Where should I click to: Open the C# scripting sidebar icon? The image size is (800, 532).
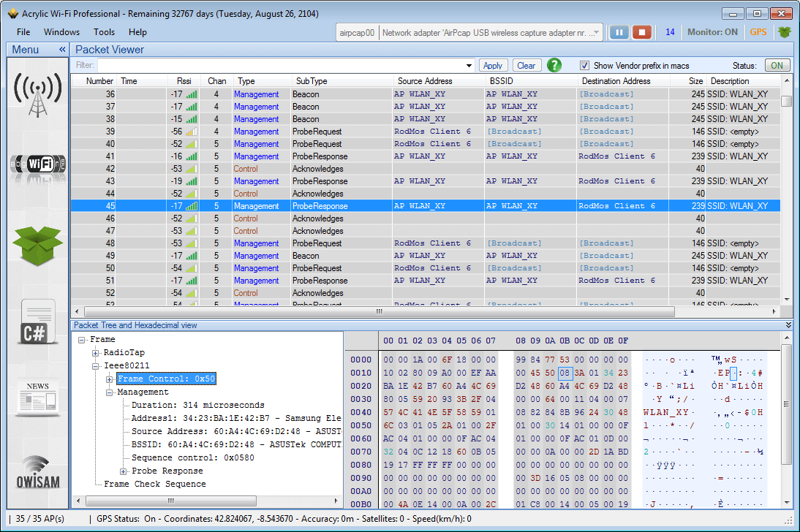(x=38, y=322)
